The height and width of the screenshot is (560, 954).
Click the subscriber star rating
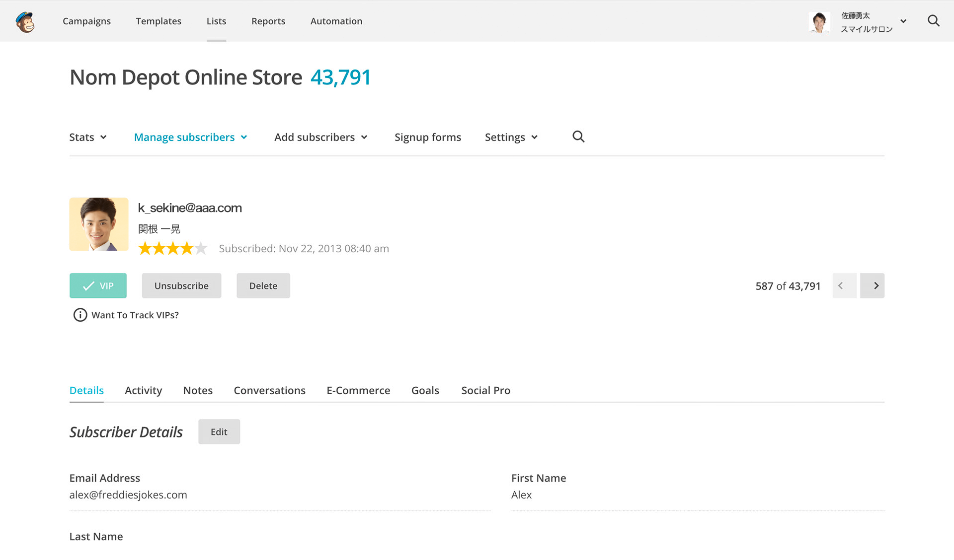click(x=172, y=248)
